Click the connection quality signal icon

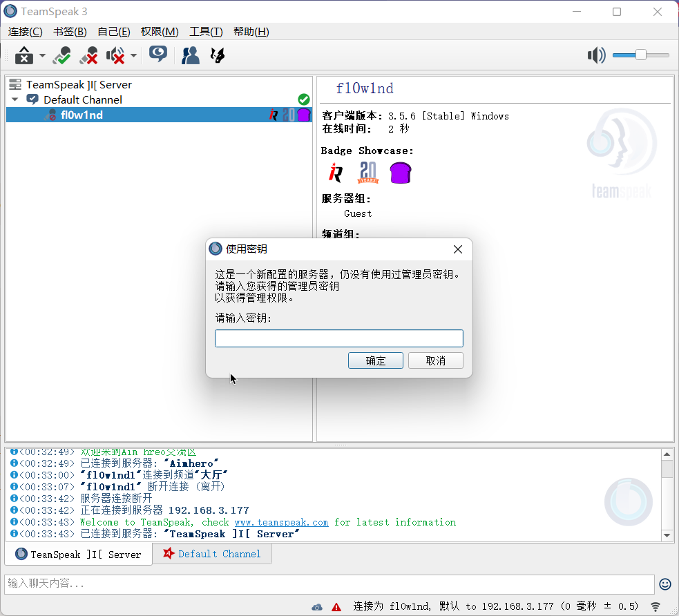(x=656, y=606)
